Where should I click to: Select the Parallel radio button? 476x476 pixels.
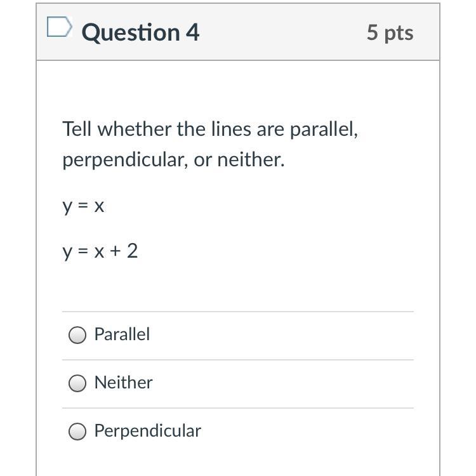[x=77, y=335]
